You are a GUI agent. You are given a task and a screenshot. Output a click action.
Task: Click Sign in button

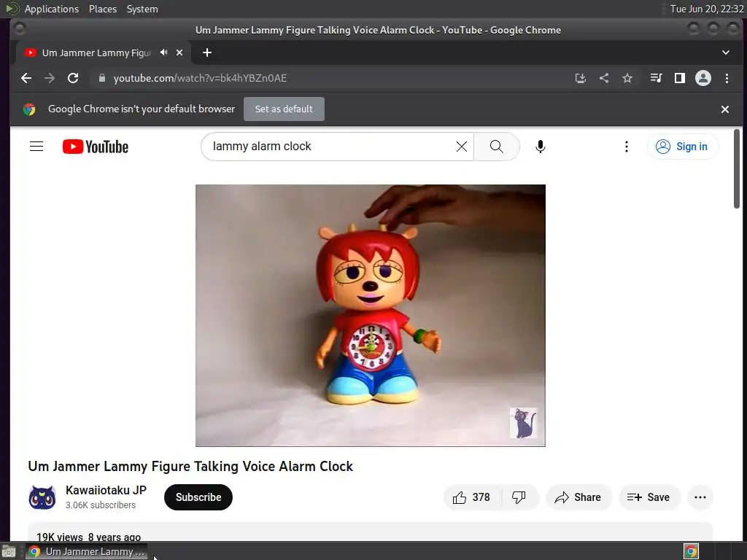pyautogui.click(x=683, y=146)
